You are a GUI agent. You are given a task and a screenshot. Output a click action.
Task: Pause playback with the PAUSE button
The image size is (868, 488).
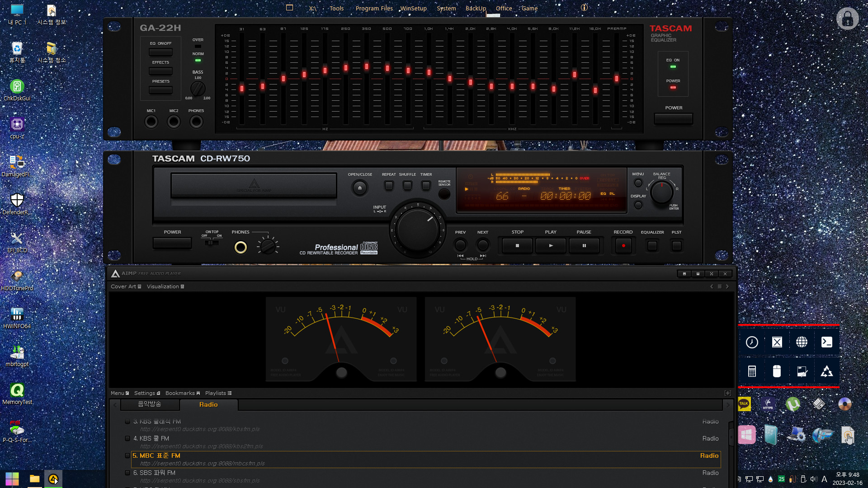tap(584, 245)
